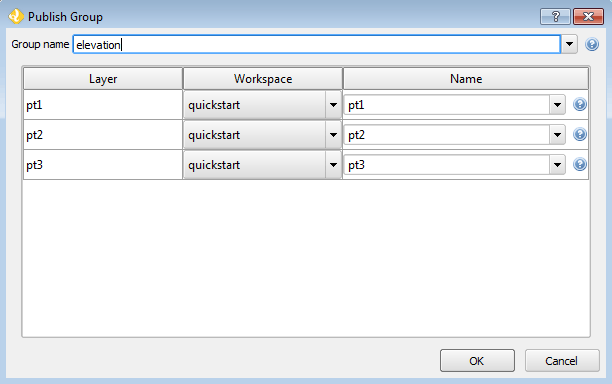
Task: Click the Workspace column header
Action: (x=263, y=78)
